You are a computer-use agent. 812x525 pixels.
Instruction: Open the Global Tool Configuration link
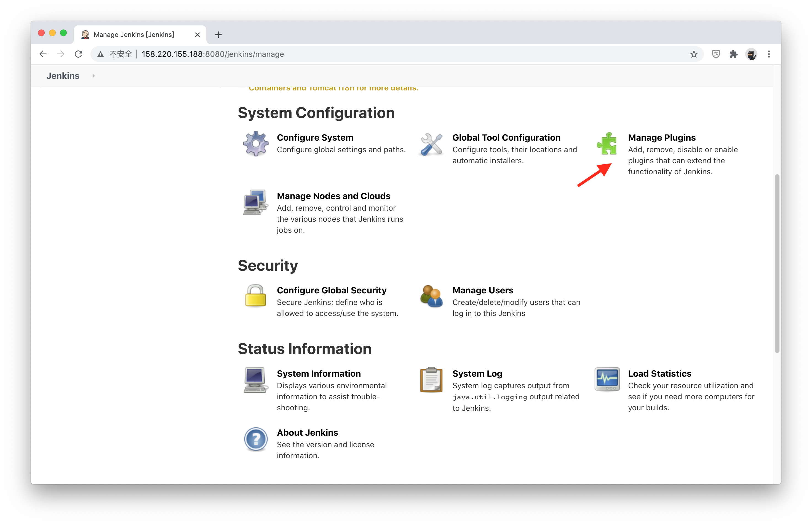(x=506, y=137)
